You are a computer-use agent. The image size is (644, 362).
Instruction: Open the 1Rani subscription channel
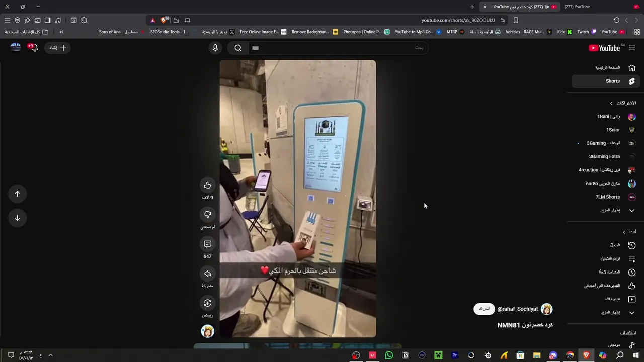click(606, 116)
